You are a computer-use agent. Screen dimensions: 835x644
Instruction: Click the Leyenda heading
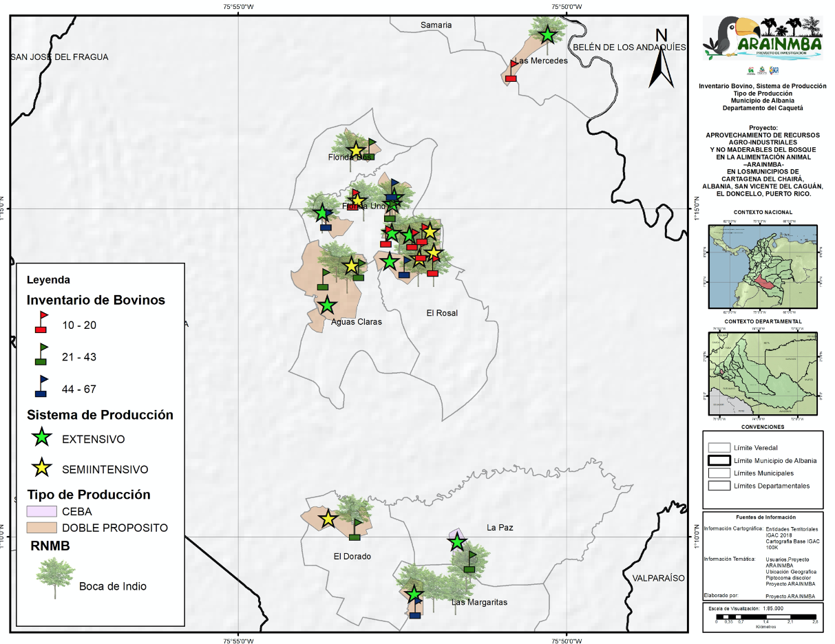[48, 280]
